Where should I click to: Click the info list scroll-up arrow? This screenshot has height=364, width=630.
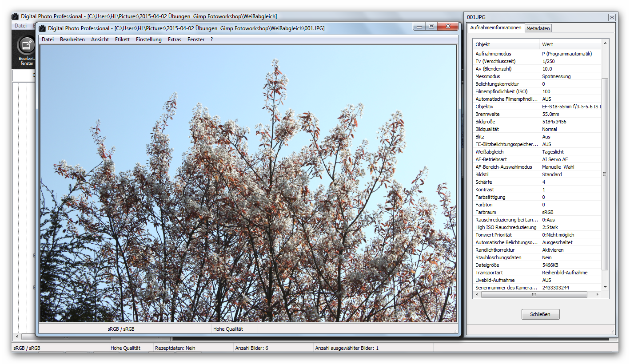point(605,43)
